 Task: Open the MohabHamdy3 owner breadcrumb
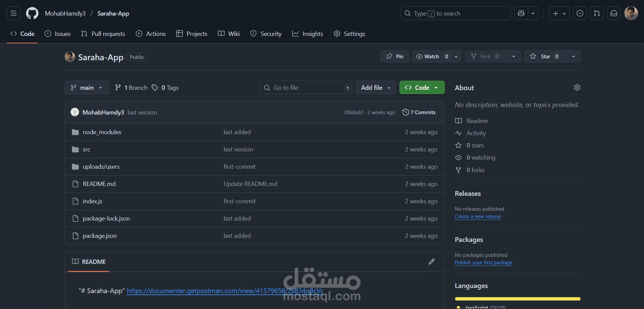point(65,14)
